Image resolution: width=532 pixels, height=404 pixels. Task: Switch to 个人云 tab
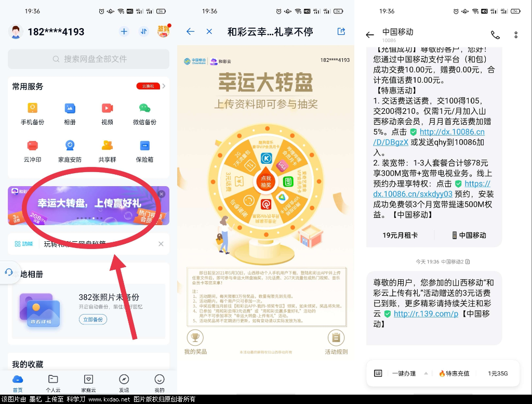pos(54,383)
